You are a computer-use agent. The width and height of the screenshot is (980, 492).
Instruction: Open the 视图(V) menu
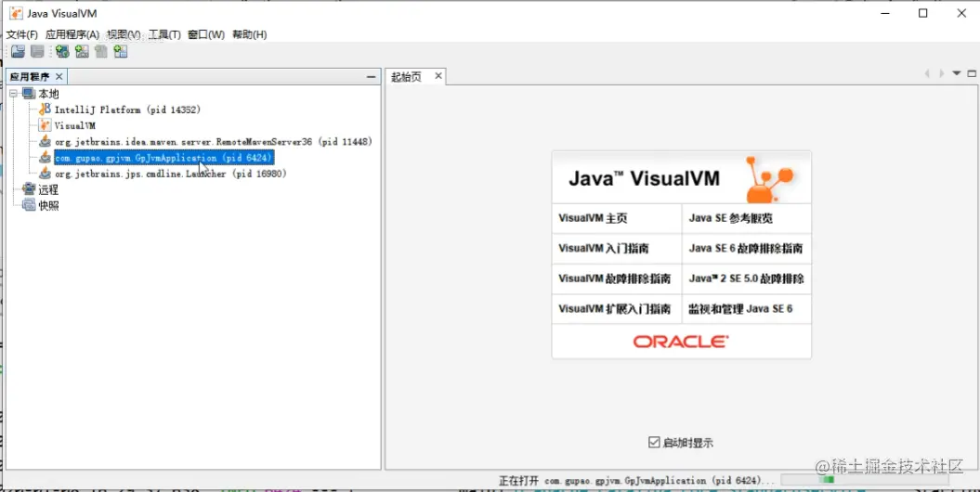click(124, 35)
